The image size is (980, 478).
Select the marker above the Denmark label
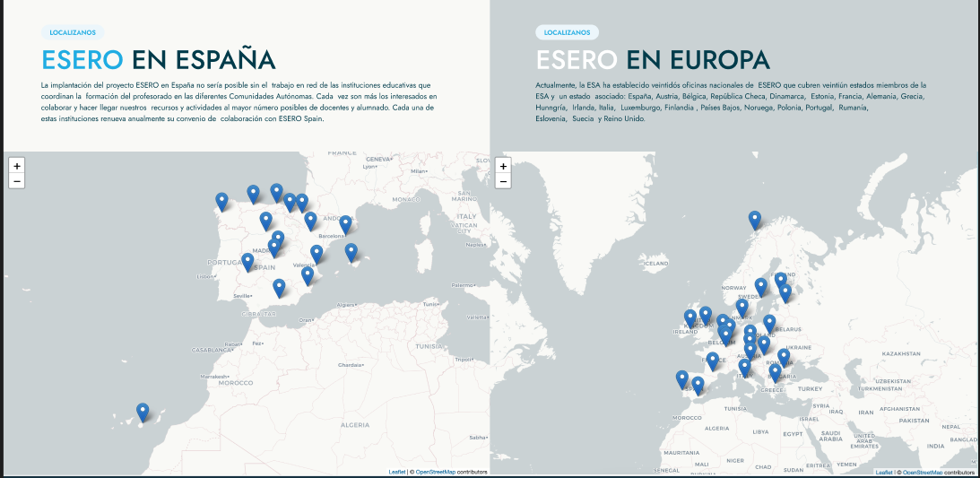[x=742, y=308]
